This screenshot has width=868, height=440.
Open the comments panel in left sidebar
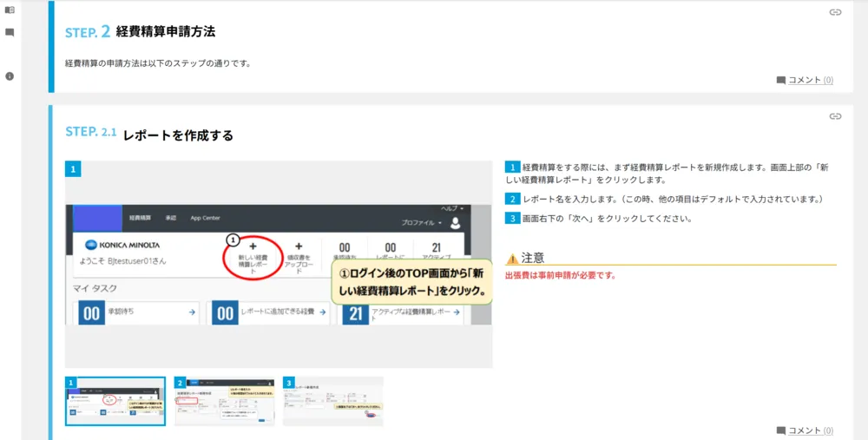tap(10, 32)
